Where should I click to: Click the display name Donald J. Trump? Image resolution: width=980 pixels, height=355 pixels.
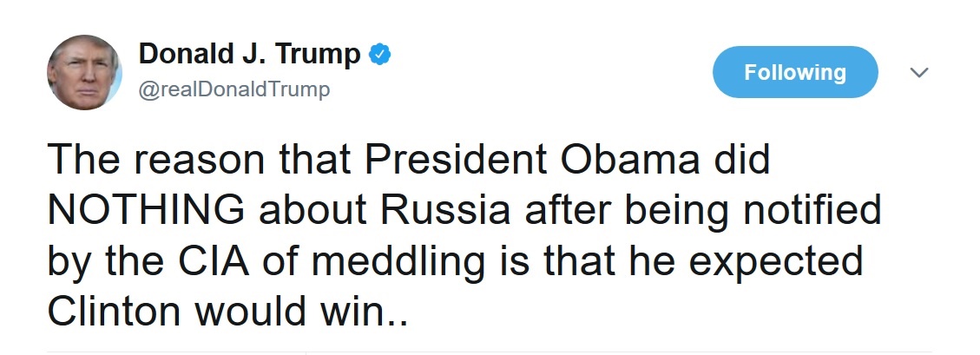coord(249,56)
